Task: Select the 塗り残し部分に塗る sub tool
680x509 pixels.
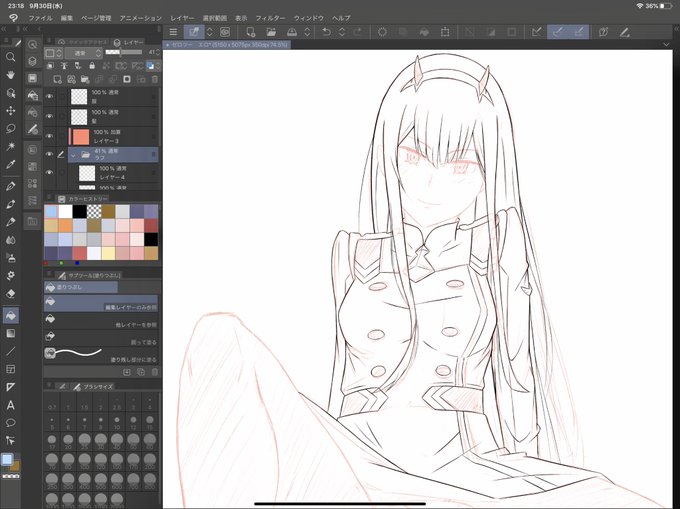Action: click(101, 355)
